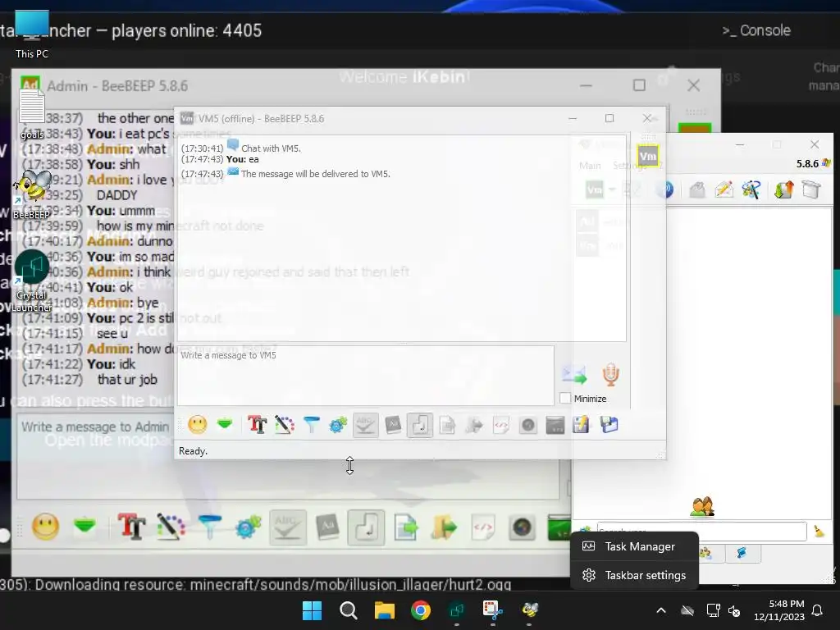
Task: Click broadcast icon in BeeBEEP main toolbar
Action: click(x=664, y=189)
